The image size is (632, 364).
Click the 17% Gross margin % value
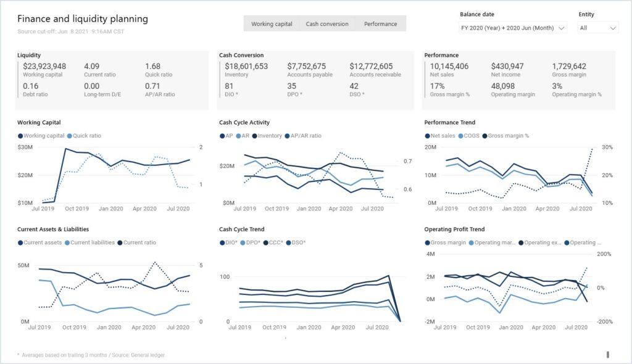point(438,86)
